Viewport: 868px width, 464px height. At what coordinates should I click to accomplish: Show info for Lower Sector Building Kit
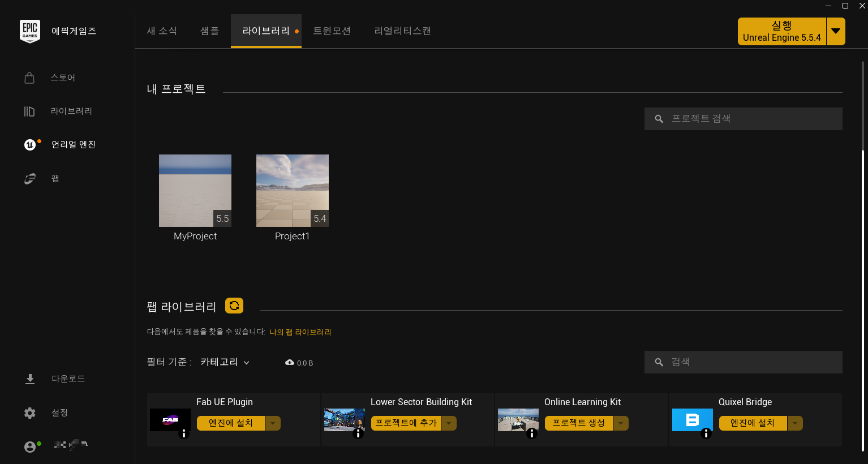click(358, 433)
